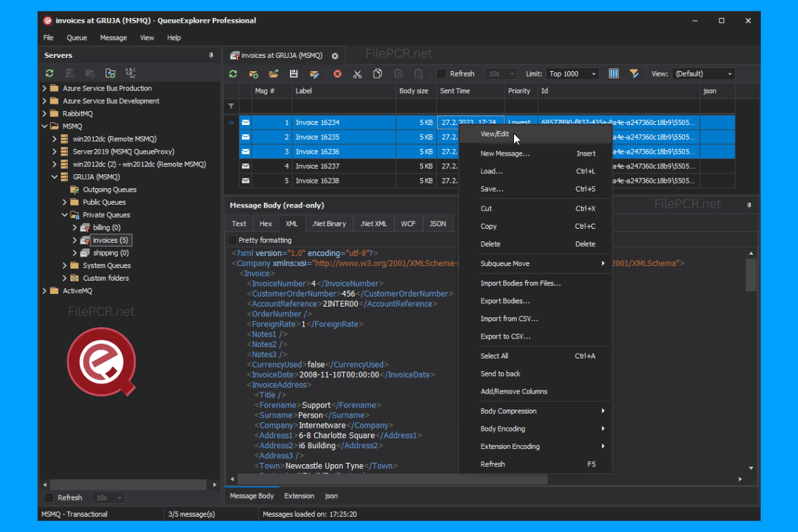The height and width of the screenshot is (532, 798).
Task: Collapse the Private Queues node
Action: 65,215
